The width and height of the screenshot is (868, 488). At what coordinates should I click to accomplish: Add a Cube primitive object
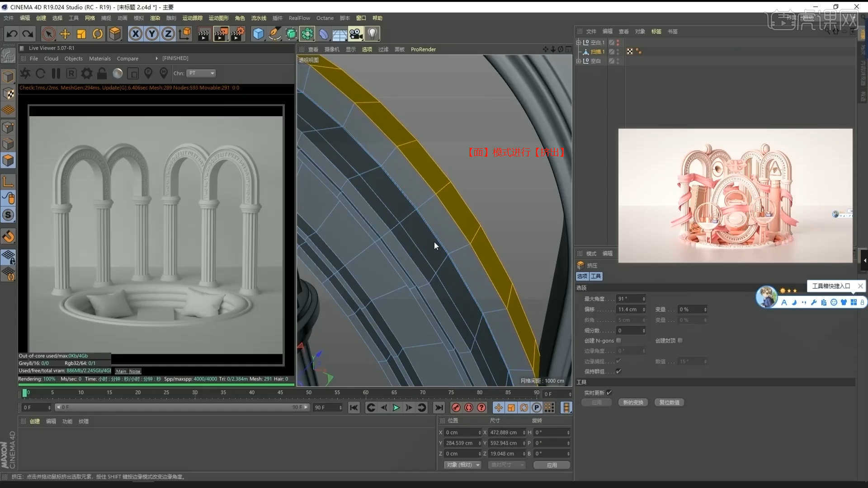258,34
